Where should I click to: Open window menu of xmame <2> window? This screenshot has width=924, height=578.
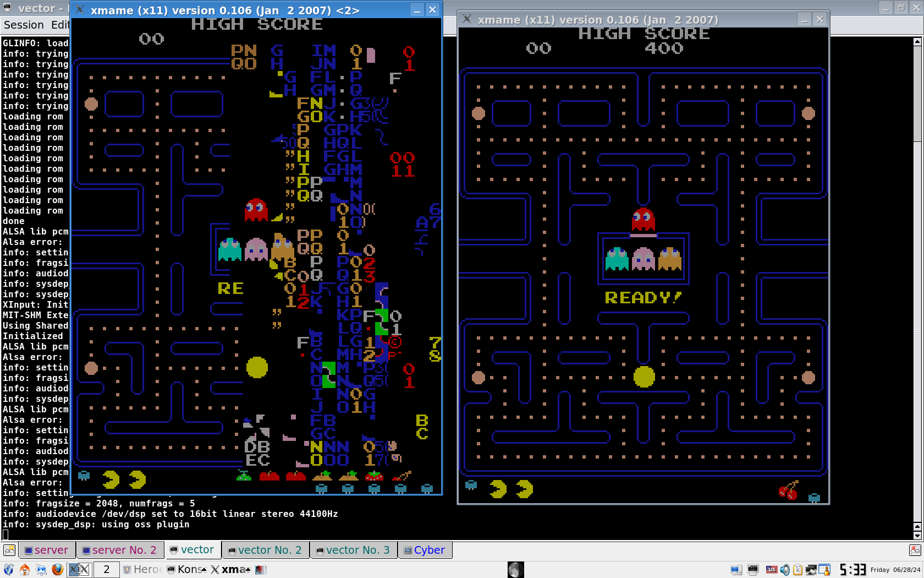pos(80,10)
